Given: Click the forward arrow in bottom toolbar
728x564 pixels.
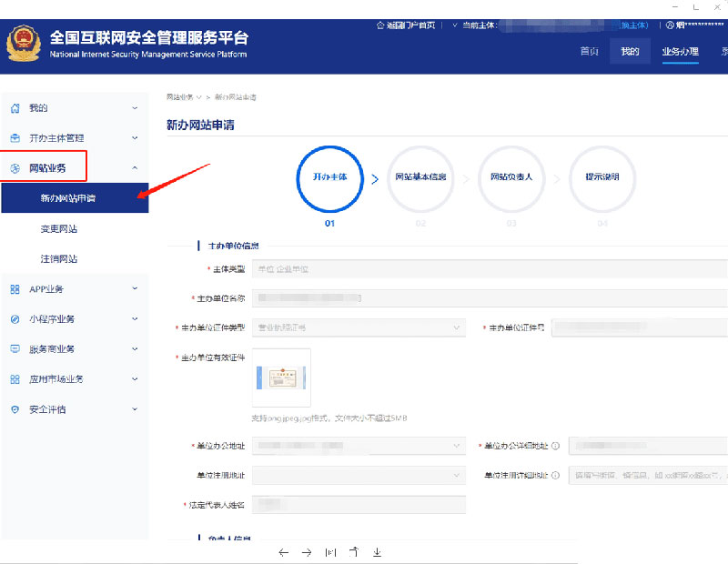Looking at the screenshot, I should click(x=307, y=552).
